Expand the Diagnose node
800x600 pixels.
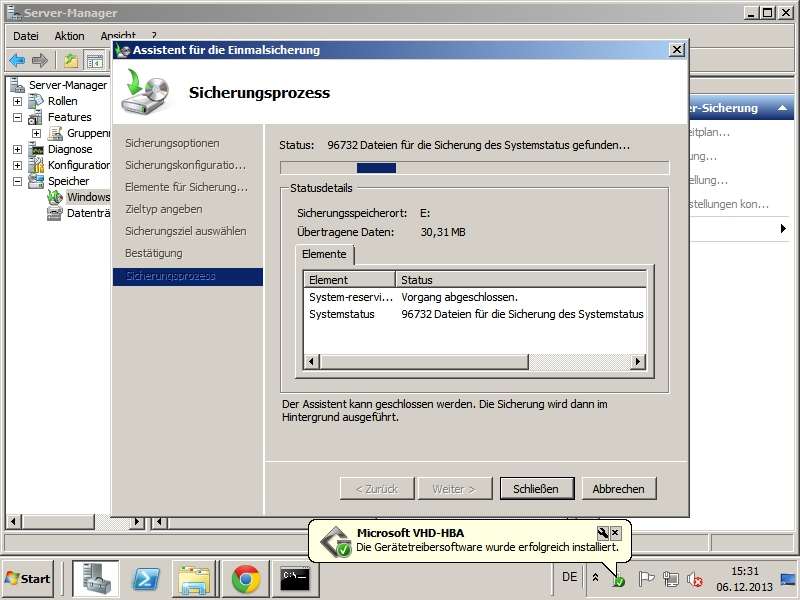coord(17,149)
